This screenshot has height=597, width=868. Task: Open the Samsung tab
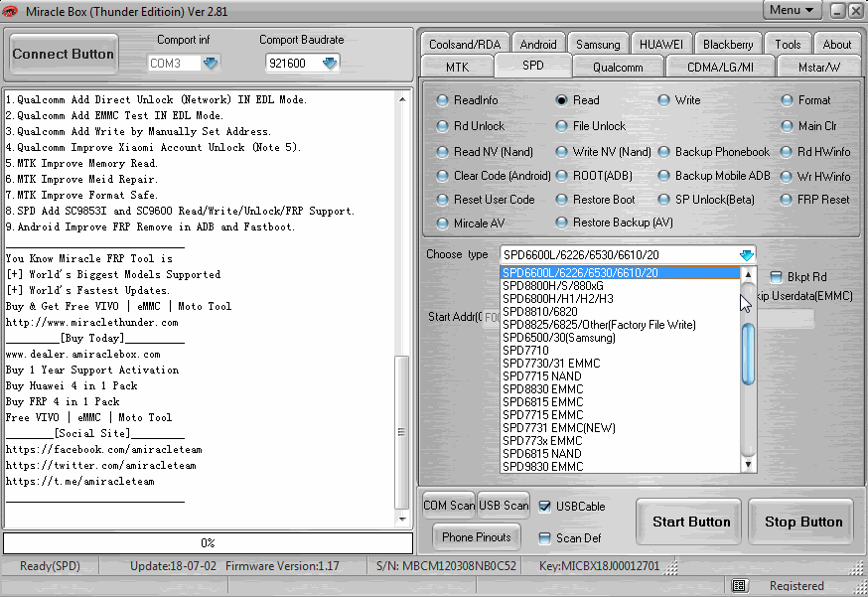coord(598,45)
